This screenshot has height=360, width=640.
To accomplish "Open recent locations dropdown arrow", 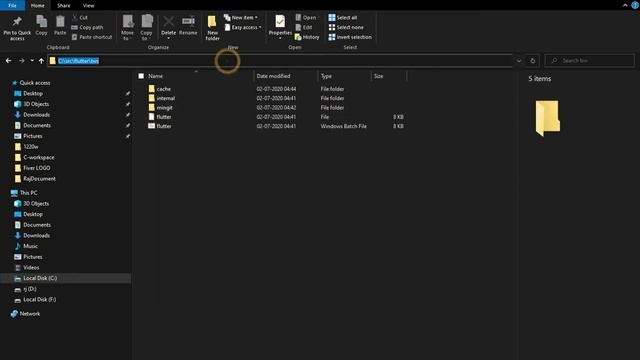I will click(32, 61).
